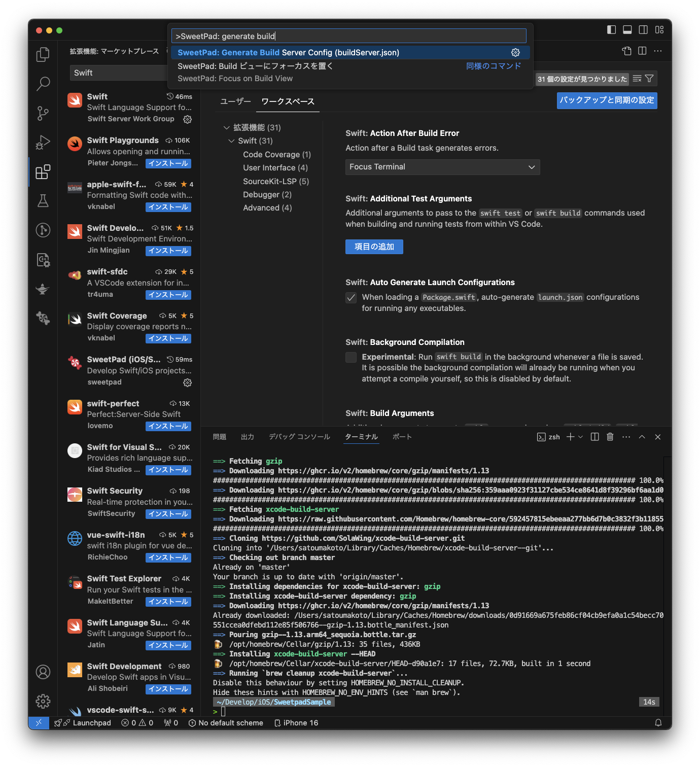This screenshot has width=700, height=767.
Task: Open notifications bell in status bar
Action: (658, 723)
